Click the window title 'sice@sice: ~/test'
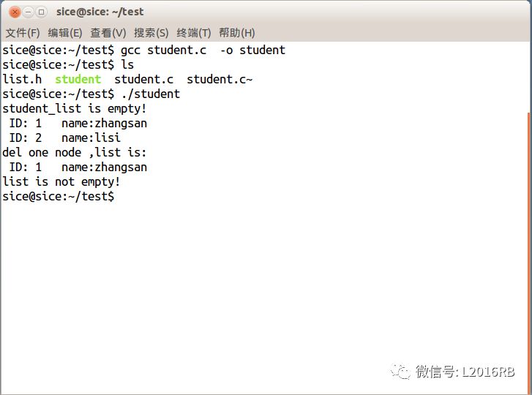The width and height of the screenshot is (532, 395). tap(100, 12)
